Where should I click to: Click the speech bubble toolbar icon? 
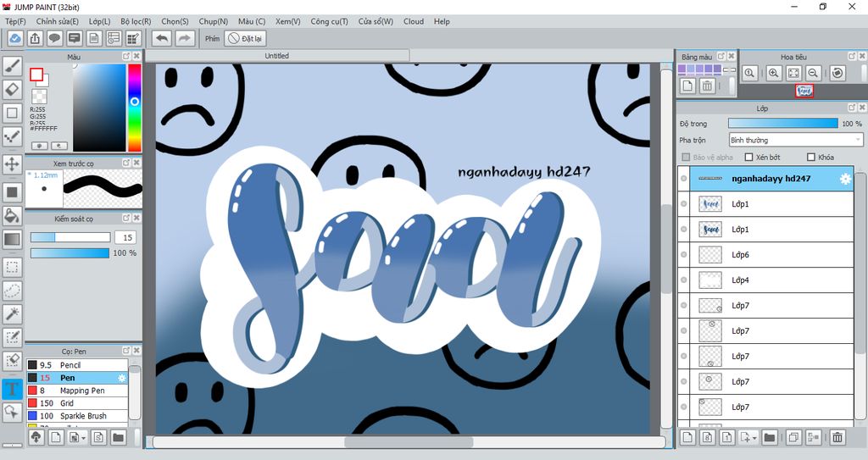coord(54,38)
